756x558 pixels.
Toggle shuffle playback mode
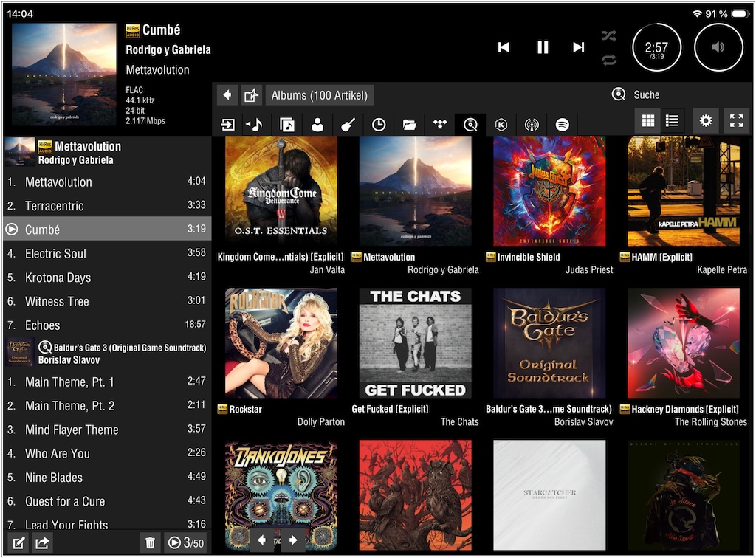609,35
